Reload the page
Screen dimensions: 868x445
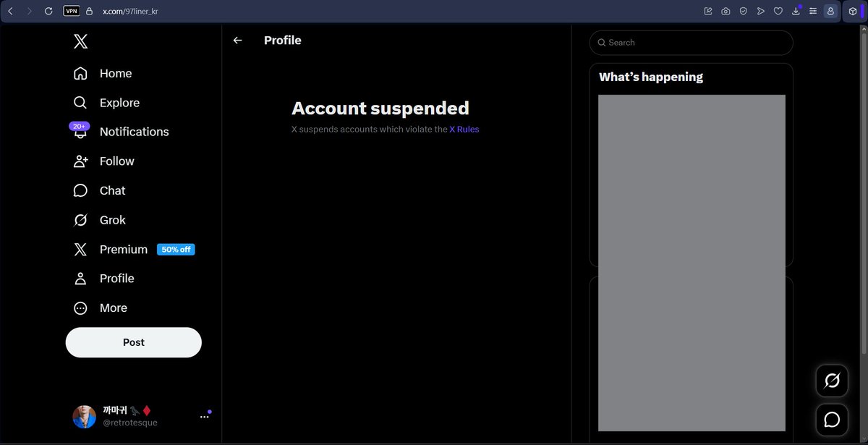coord(48,11)
